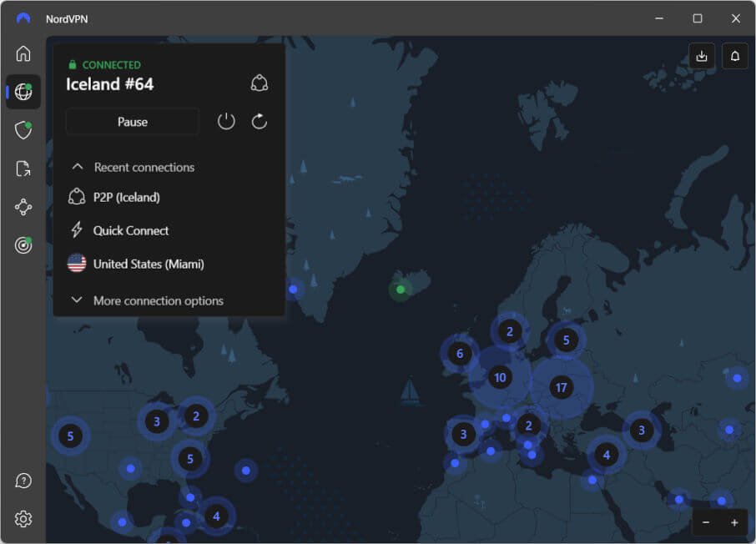Open the settings gear icon
The image size is (756, 544).
[x=23, y=519]
